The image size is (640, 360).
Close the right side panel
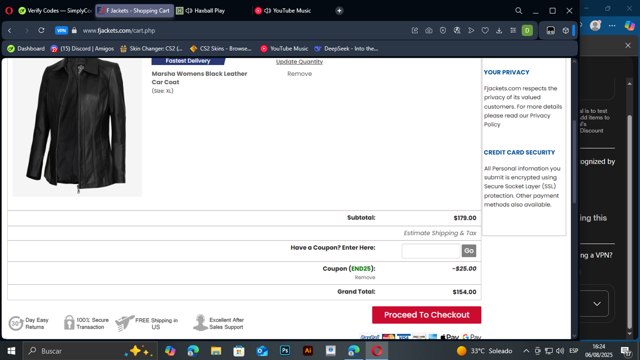tap(628, 45)
